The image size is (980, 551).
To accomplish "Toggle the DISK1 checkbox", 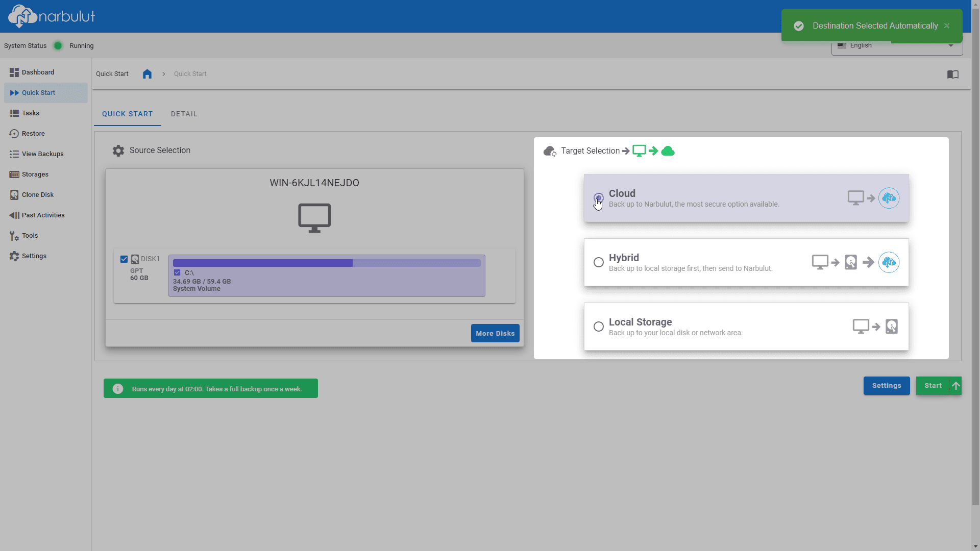I will click(x=124, y=259).
